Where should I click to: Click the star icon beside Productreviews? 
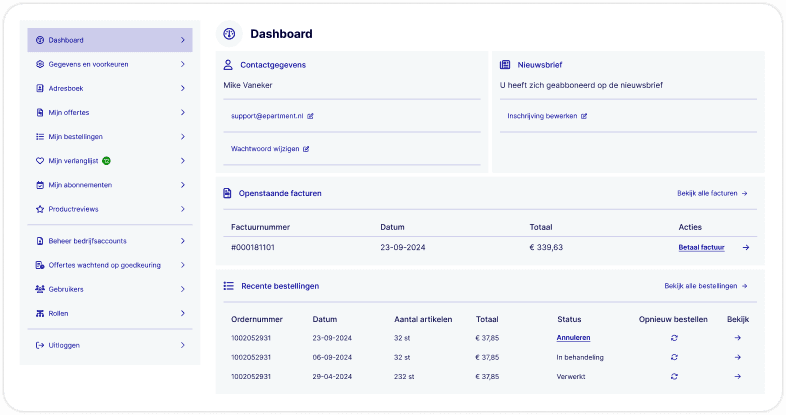tap(40, 209)
